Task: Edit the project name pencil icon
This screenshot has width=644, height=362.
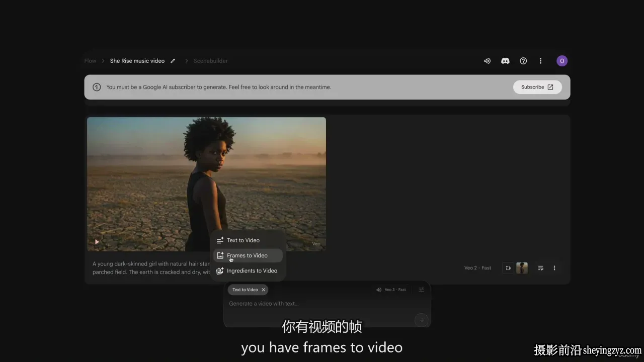Action: (x=173, y=61)
